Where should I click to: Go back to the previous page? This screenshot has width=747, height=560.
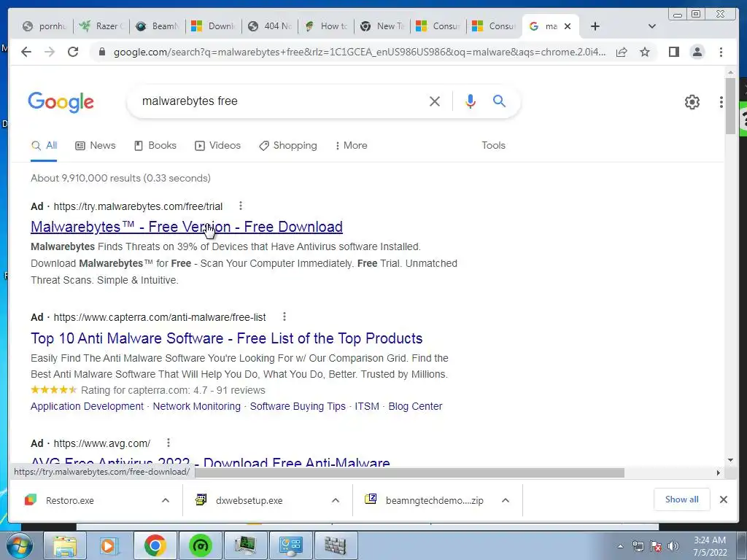[x=26, y=52]
